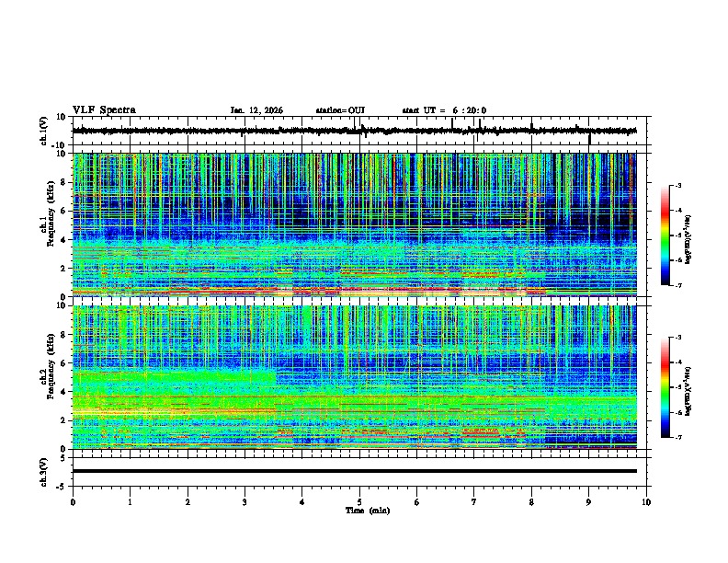The width and height of the screenshot is (728, 563).
Task: Click the "ch.1(V)" waveform axis label
Action: (44, 131)
